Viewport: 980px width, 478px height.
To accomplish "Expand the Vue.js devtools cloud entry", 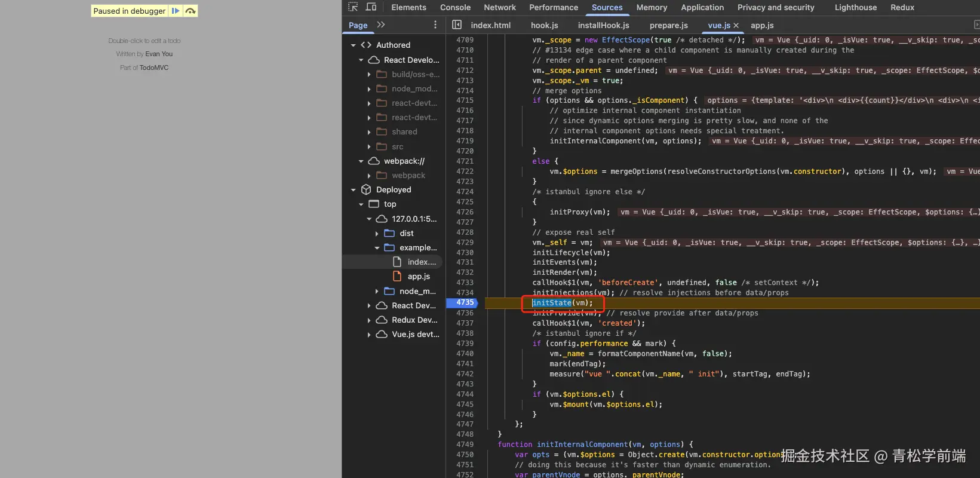I will coord(369,335).
